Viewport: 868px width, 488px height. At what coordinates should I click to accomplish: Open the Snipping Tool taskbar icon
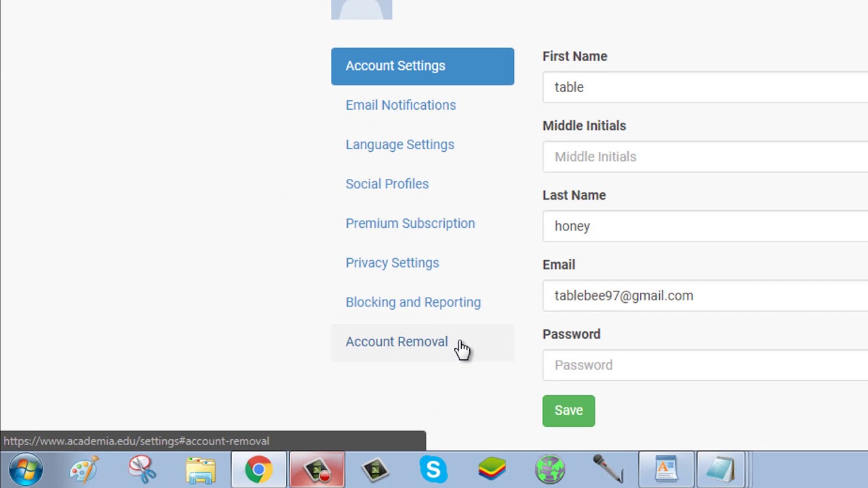tap(142, 469)
